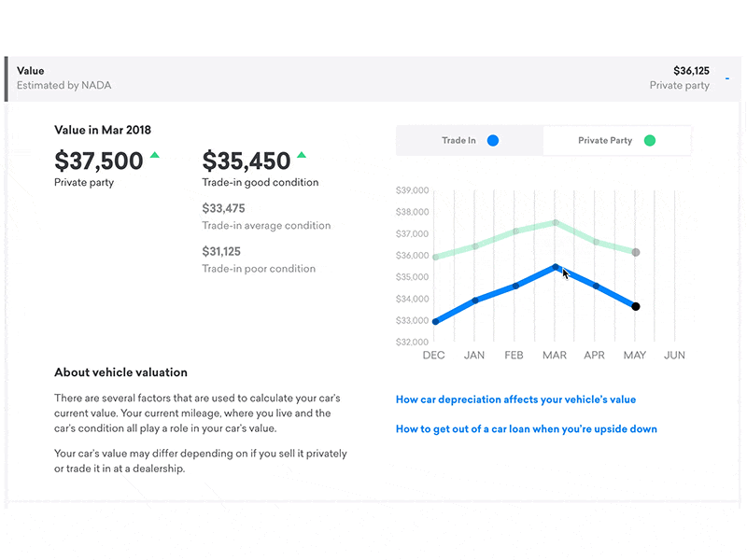747x560 pixels.
Task: Click the MAR label on the chart axis
Action: pyautogui.click(x=555, y=356)
